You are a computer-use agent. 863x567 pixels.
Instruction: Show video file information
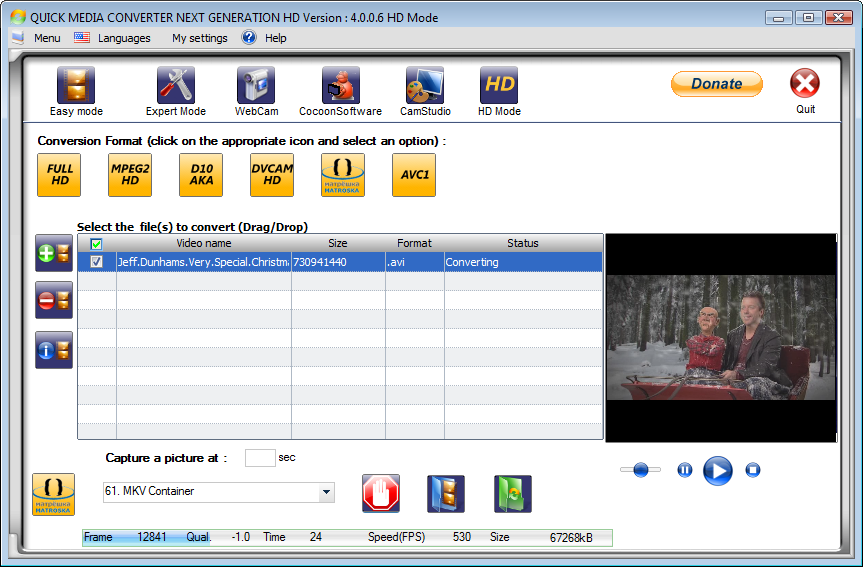[54, 350]
